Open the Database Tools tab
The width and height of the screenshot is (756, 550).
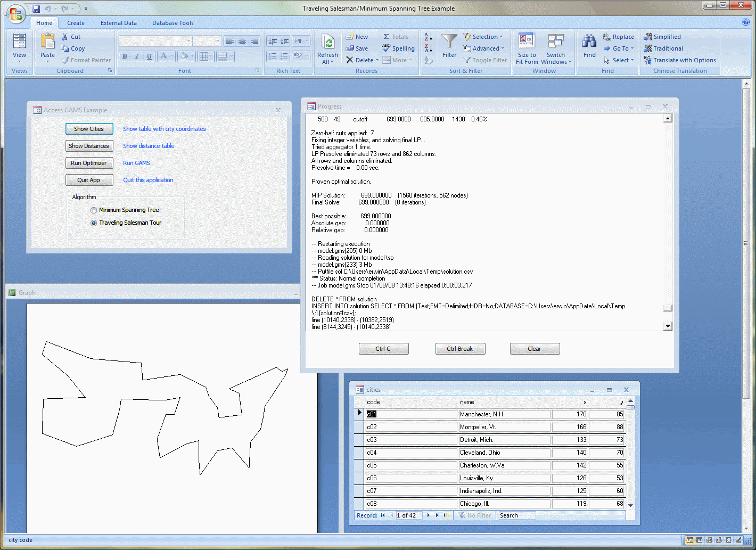click(172, 23)
